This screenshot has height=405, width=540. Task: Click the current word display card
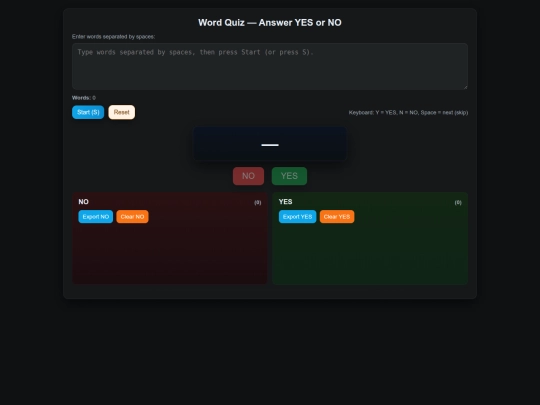270,144
